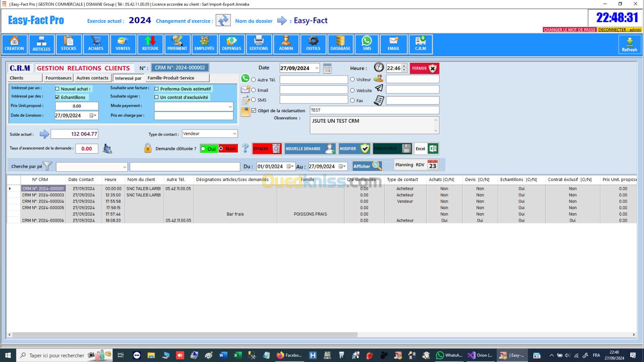Viewport: 644px width, 362px height.
Task: Export the list with Excel icon
Action: (433, 149)
